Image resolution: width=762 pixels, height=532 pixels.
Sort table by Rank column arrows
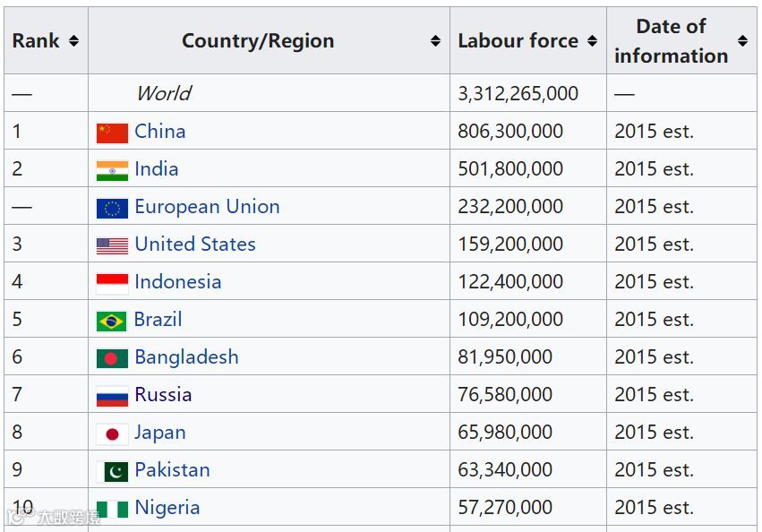[73, 41]
